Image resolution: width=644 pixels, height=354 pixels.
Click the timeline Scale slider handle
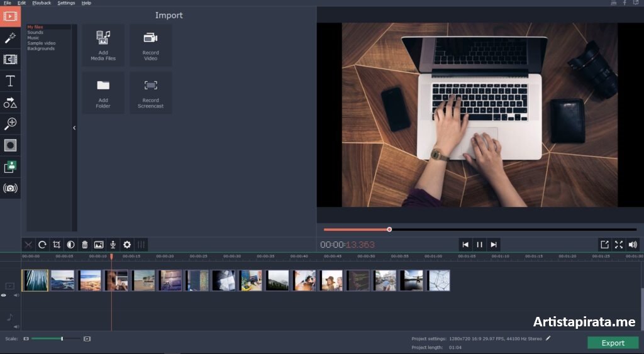click(62, 339)
